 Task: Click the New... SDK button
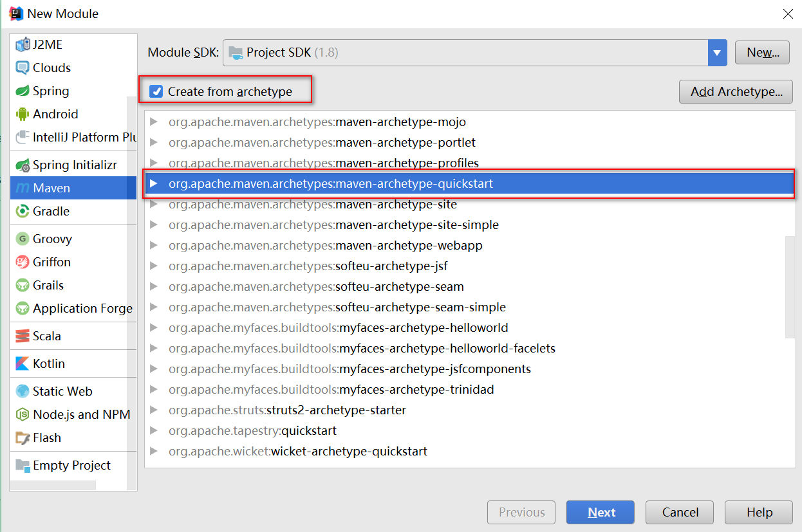tap(762, 53)
